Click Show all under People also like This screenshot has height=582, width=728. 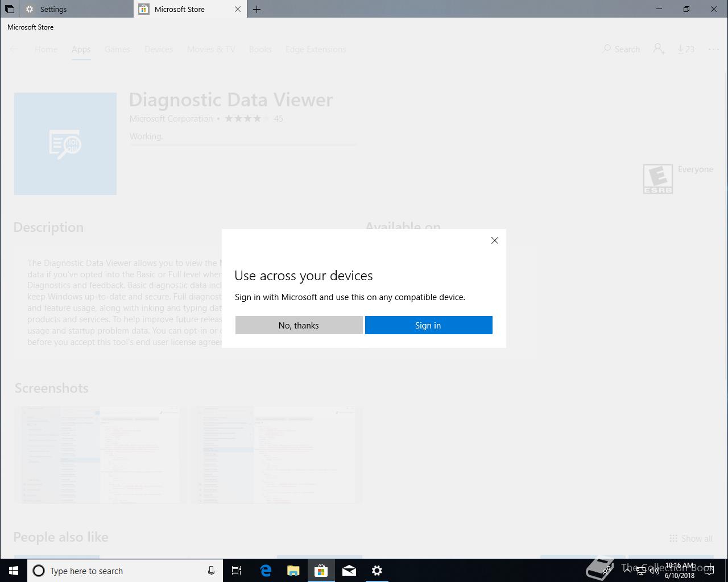(x=690, y=539)
